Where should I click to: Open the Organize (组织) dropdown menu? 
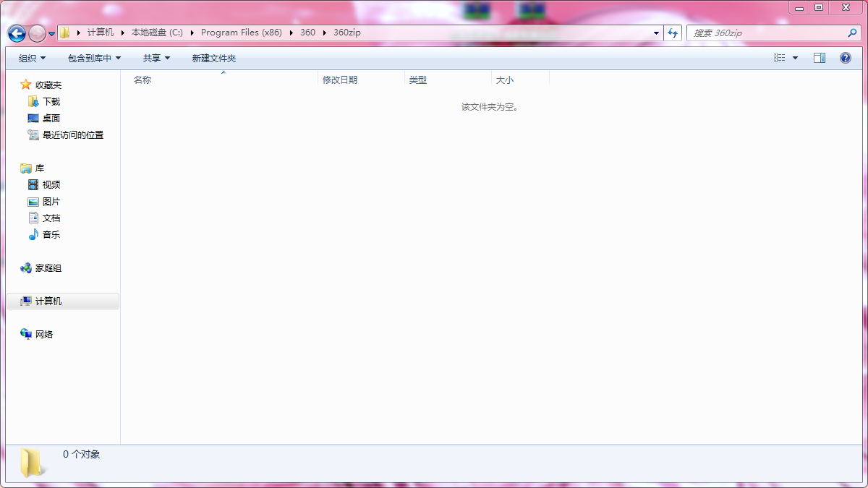pyautogui.click(x=32, y=58)
